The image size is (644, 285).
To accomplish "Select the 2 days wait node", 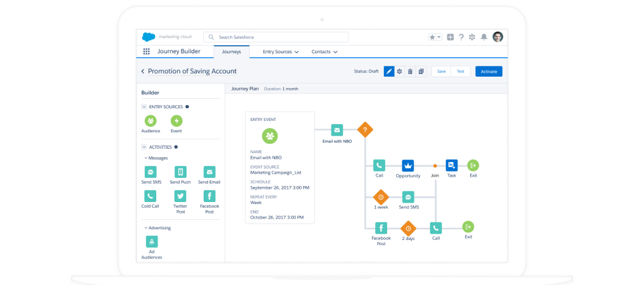I will click(408, 228).
